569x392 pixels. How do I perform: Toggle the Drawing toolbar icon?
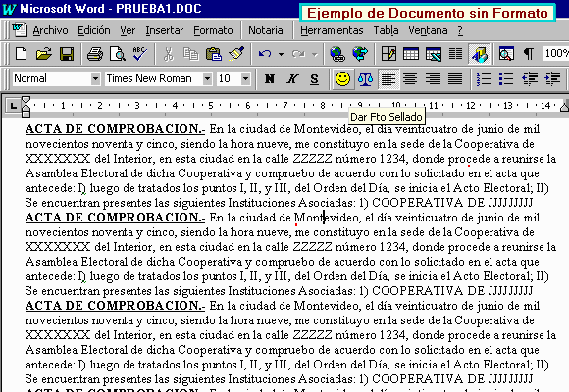479,54
